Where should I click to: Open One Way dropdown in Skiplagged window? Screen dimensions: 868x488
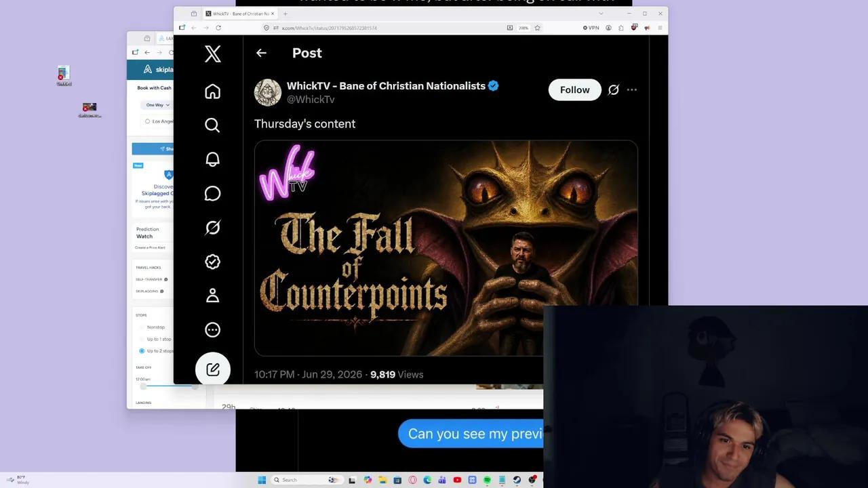coord(157,105)
